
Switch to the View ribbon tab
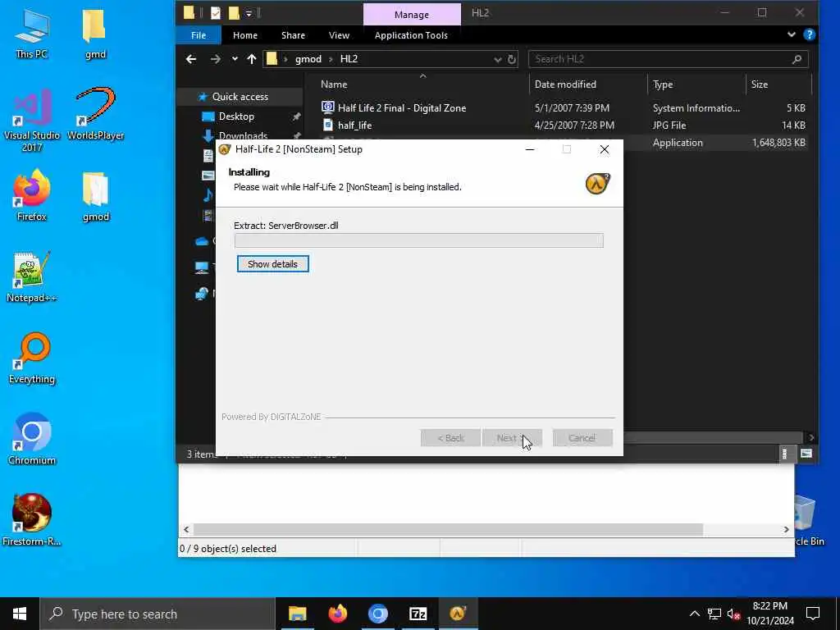tap(339, 35)
